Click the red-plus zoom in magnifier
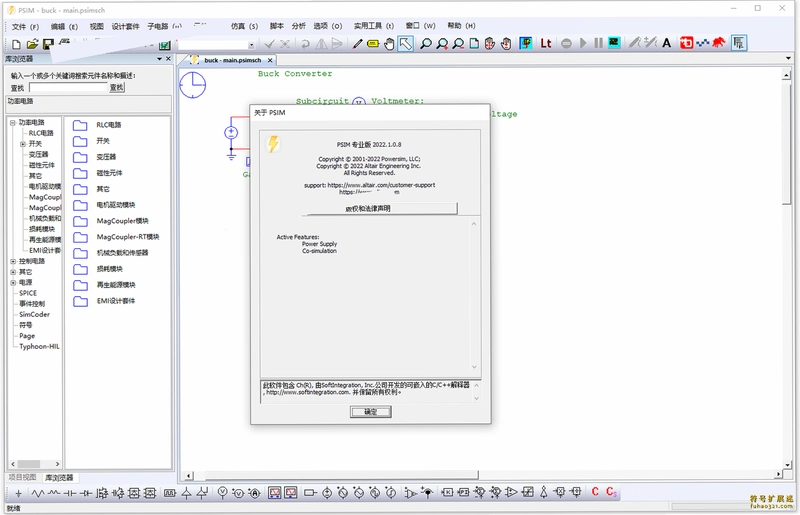 coord(442,44)
